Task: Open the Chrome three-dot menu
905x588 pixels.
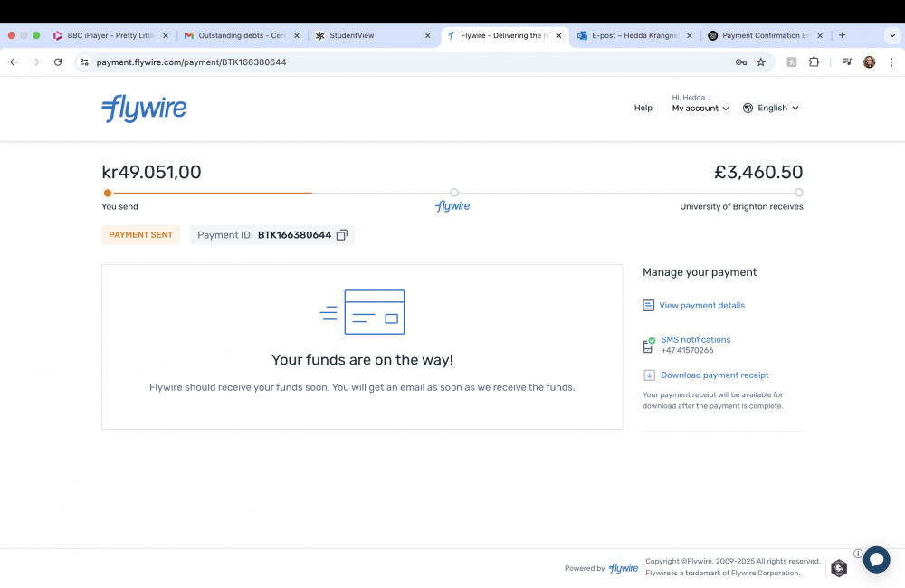Action: pyautogui.click(x=891, y=62)
